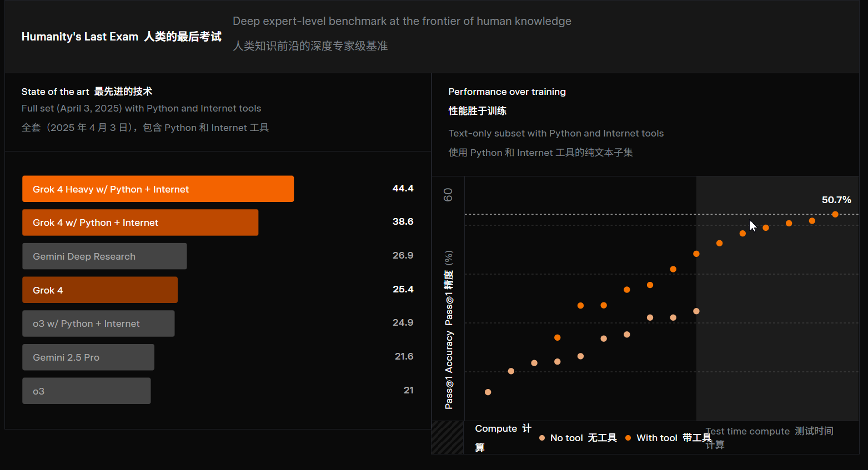Image resolution: width=868 pixels, height=470 pixels.
Task: Click the lowest No tool data point
Action: [488, 392]
